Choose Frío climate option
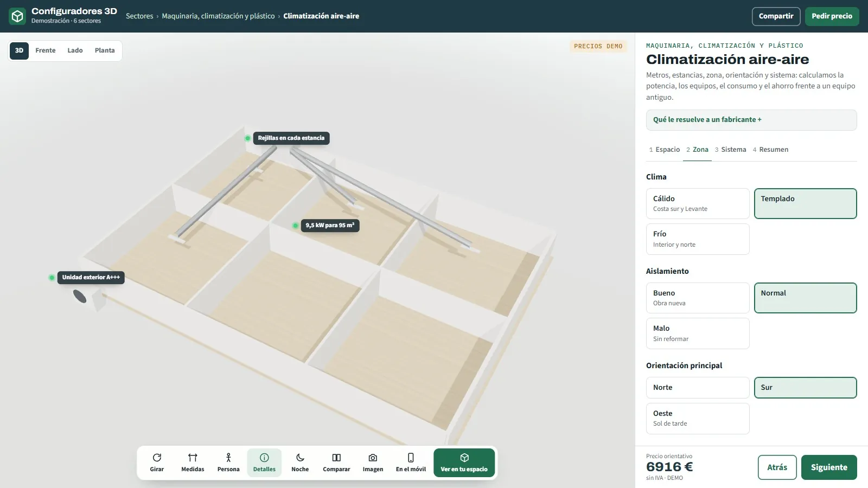 tap(698, 239)
